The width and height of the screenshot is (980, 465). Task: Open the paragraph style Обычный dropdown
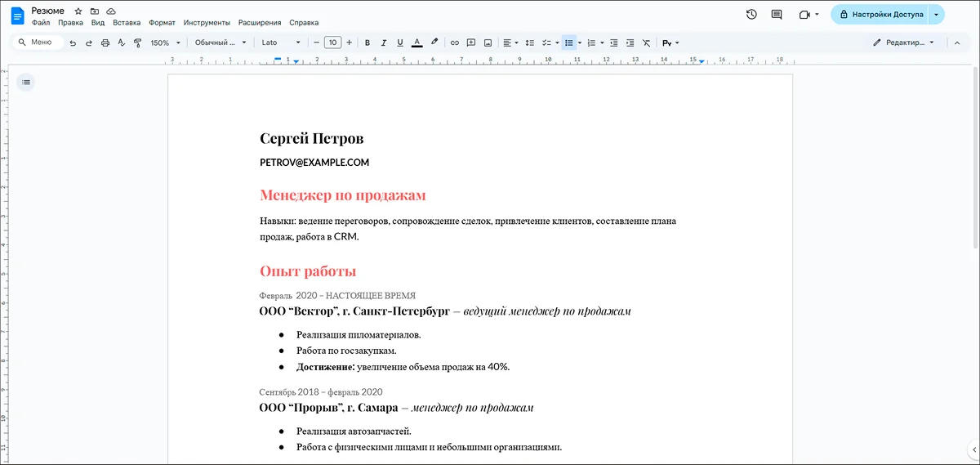(x=220, y=42)
